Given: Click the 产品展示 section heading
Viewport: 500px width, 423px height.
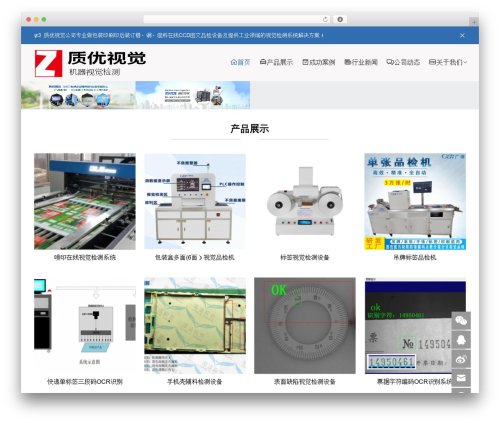Looking at the screenshot, I should (250, 129).
